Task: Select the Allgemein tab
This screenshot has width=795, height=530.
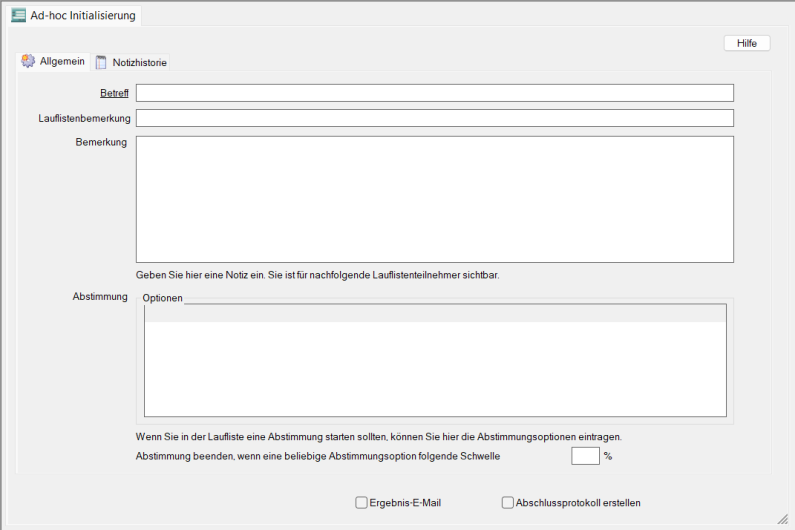Action: [61, 62]
